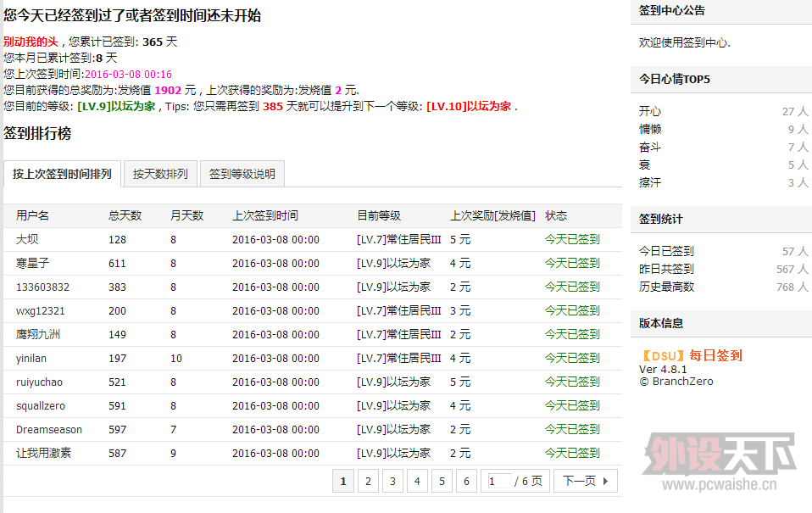
Task: Click username 133603832 in the table
Action: point(42,287)
